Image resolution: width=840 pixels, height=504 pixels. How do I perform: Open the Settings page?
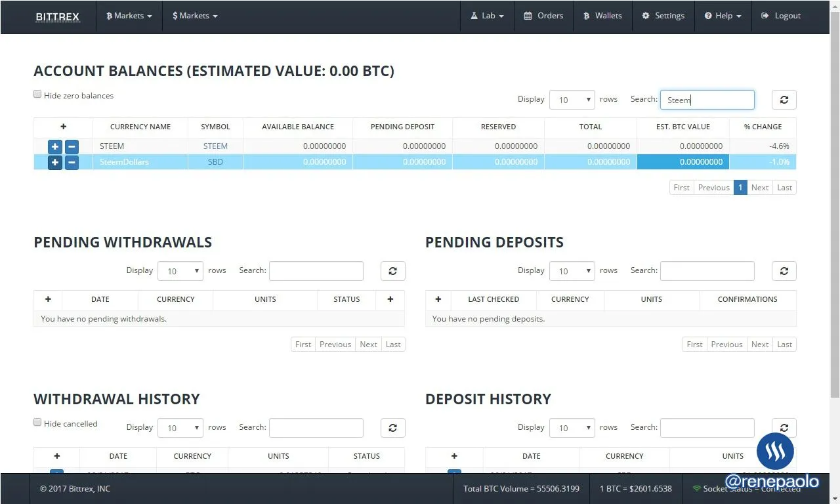[663, 16]
